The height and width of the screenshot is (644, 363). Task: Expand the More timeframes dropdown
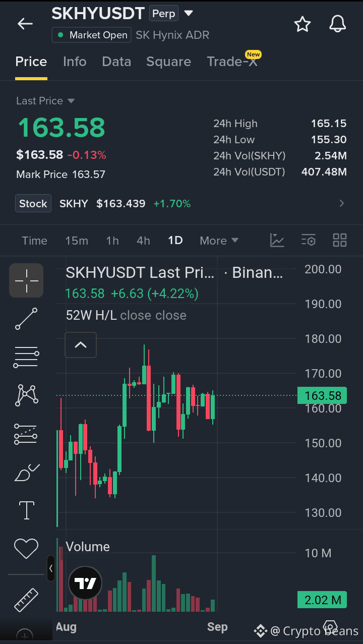coord(219,241)
